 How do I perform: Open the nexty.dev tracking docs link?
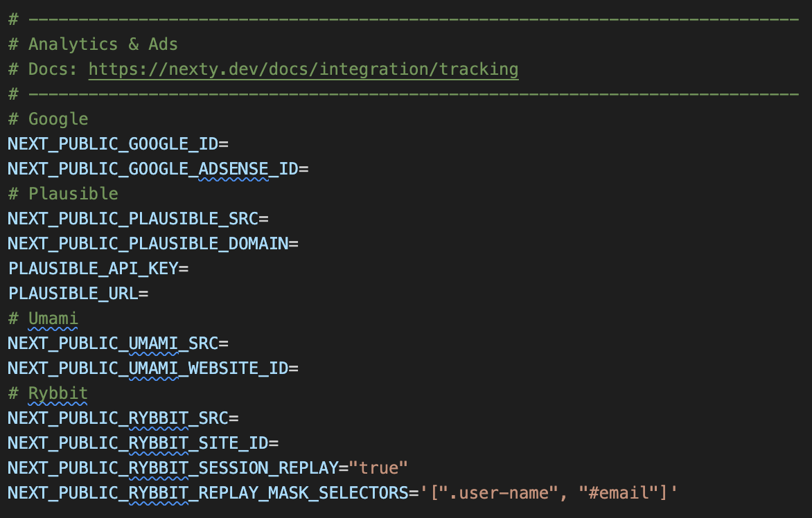coord(303,69)
